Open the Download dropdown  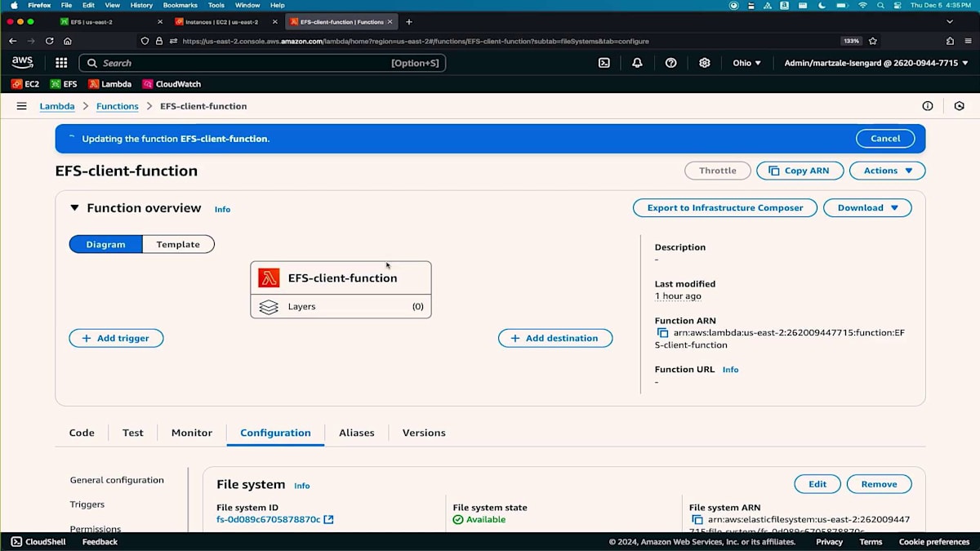867,208
